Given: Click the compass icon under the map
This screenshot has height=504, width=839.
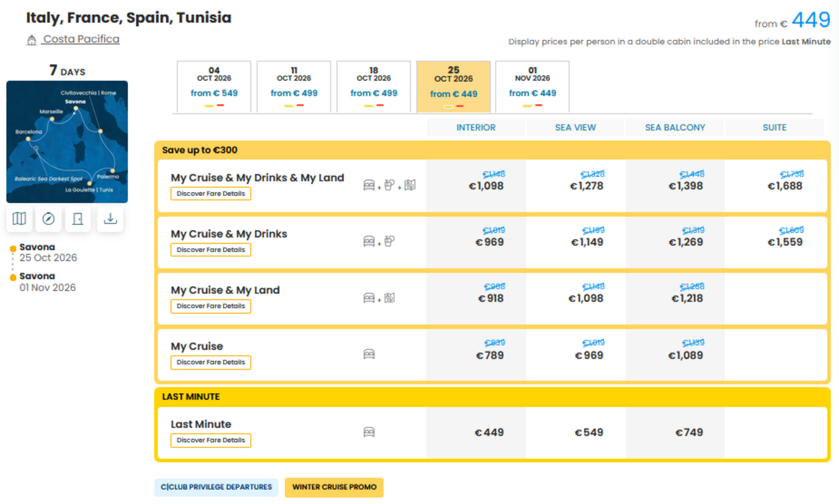Looking at the screenshot, I should click(49, 219).
